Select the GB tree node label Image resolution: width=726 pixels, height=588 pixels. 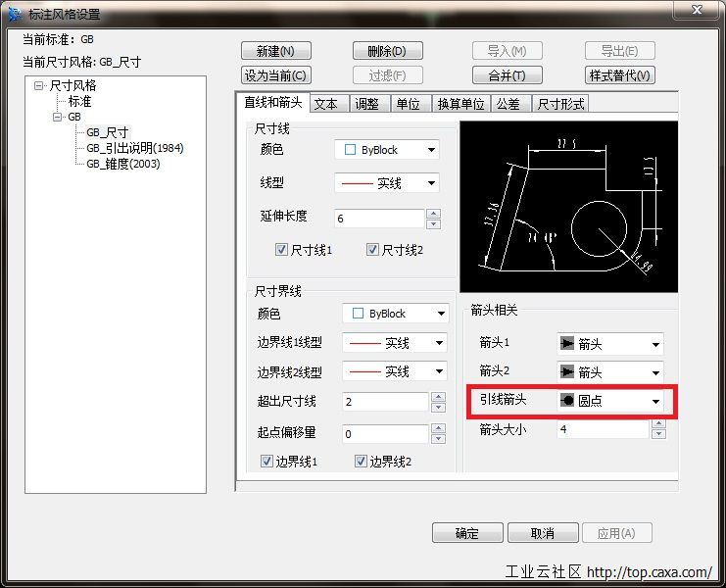[x=74, y=117]
